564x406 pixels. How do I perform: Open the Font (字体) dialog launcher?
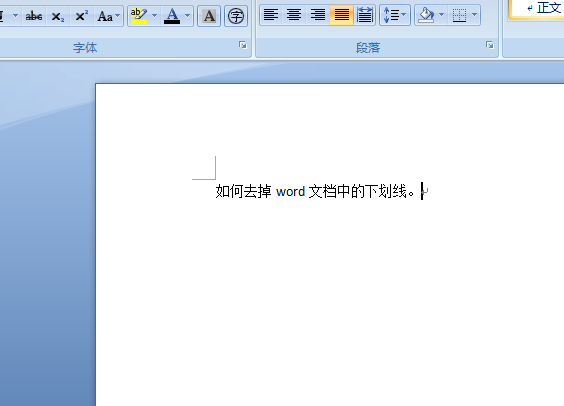pyautogui.click(x=243, y=45)
